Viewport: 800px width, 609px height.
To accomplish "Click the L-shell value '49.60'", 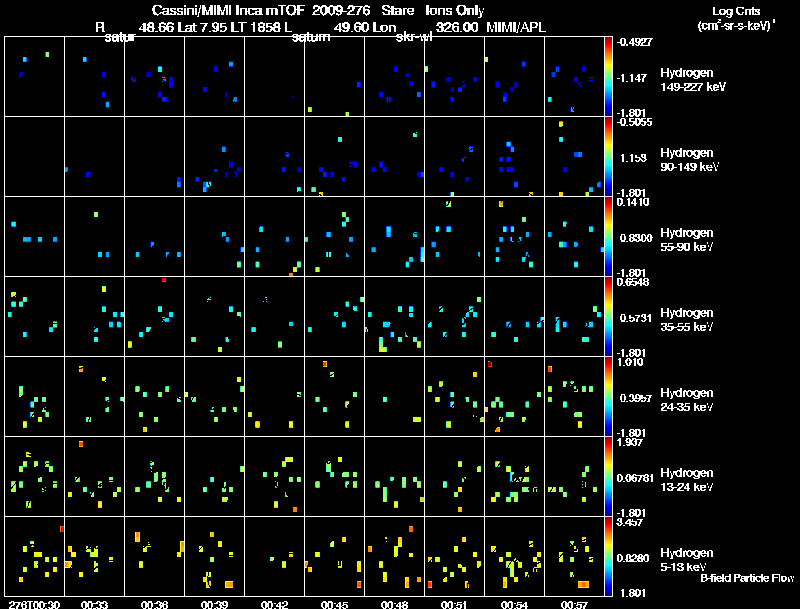I will click(x=351, y=27).
